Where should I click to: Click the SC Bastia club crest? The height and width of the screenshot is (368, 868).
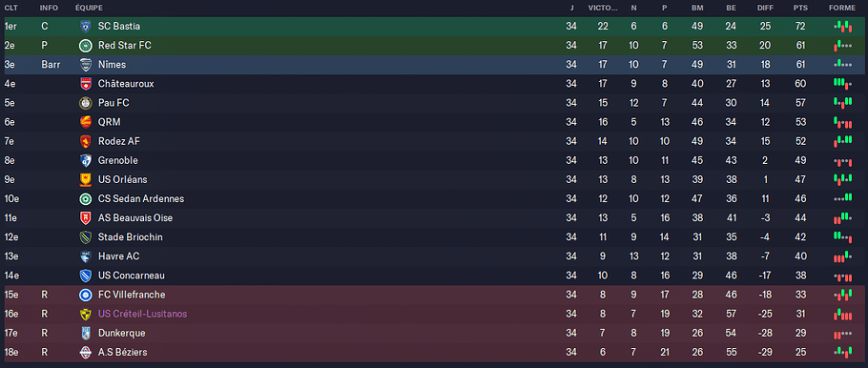(85, 26)
